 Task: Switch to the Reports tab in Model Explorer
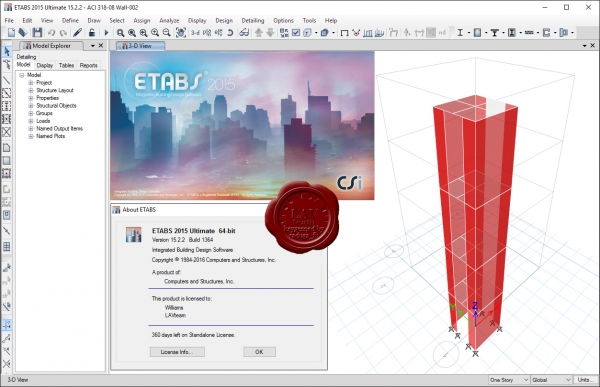point(88,65)
